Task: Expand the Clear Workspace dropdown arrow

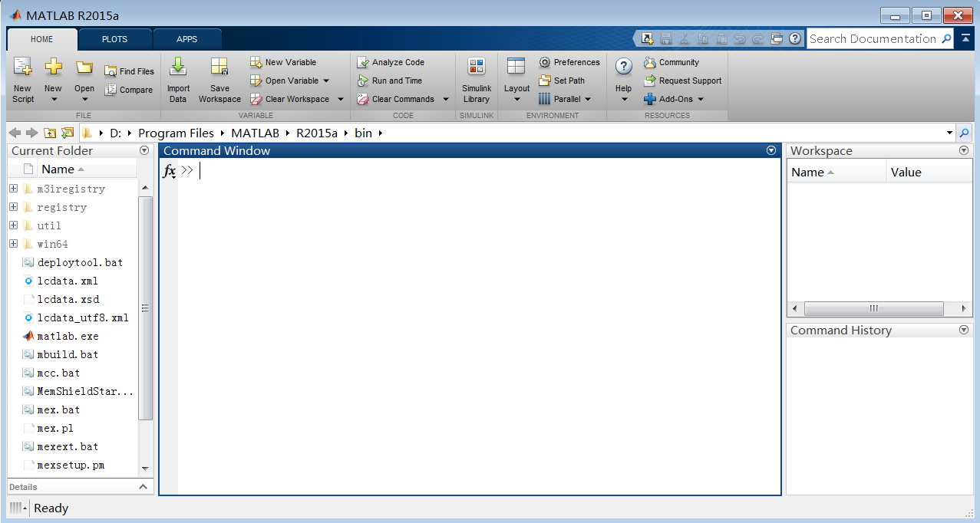Action: click(340, 99)
